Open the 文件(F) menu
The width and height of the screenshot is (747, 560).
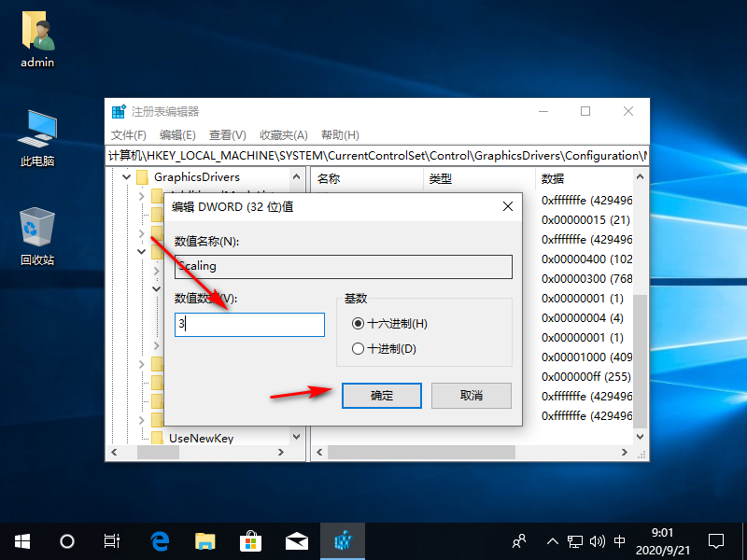coord(129,135)
